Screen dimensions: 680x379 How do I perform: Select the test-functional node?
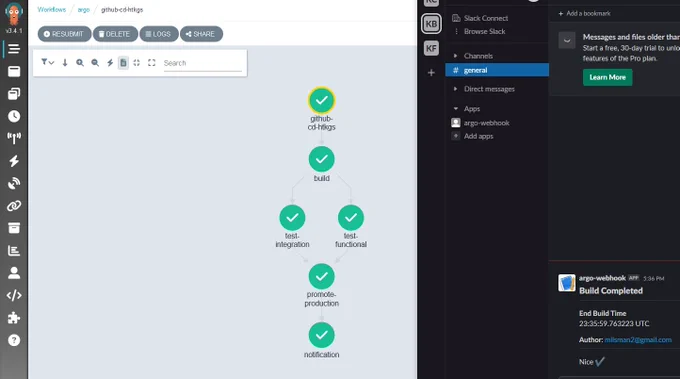point(351,218)
